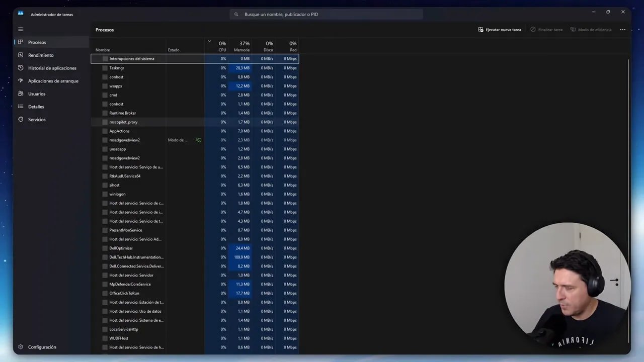Click the DellOptimizer process icon
The width and height of the screenshot is (644, 362).
click(105, 248)
